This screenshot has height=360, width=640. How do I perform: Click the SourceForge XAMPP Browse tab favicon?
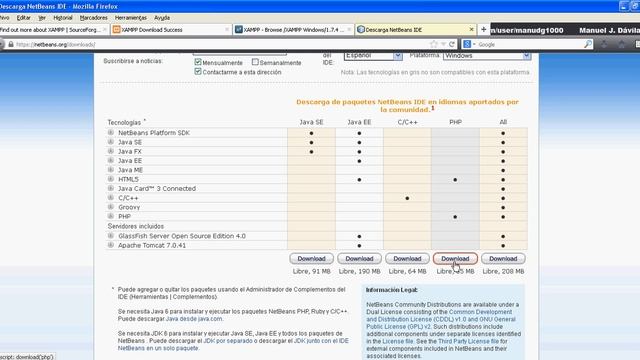pos(239,29)
